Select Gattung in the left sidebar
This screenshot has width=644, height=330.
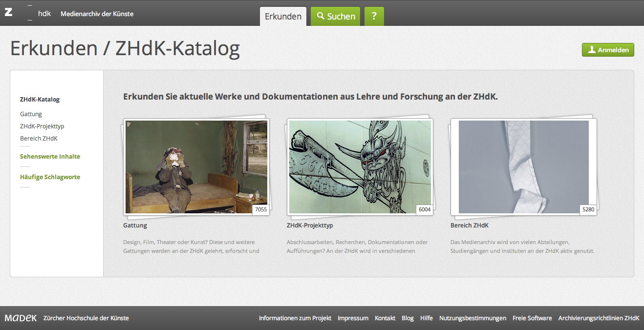[x=31, y=114]
